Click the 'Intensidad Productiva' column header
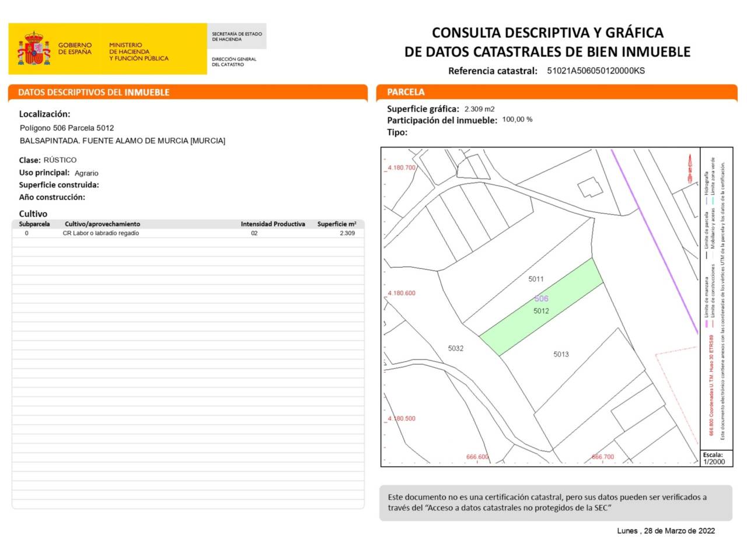Viewport: 747px width, 560px height. coord(273,224)
